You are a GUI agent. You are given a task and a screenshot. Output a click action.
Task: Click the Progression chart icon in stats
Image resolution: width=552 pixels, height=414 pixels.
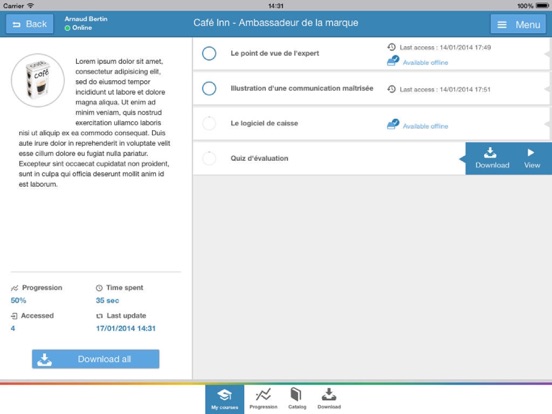click(x=14, y=288)
